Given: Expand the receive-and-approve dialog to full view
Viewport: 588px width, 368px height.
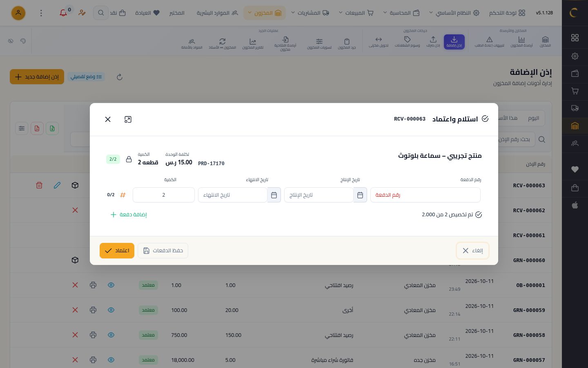Looking at the screenshot, I should click(128, 119).
